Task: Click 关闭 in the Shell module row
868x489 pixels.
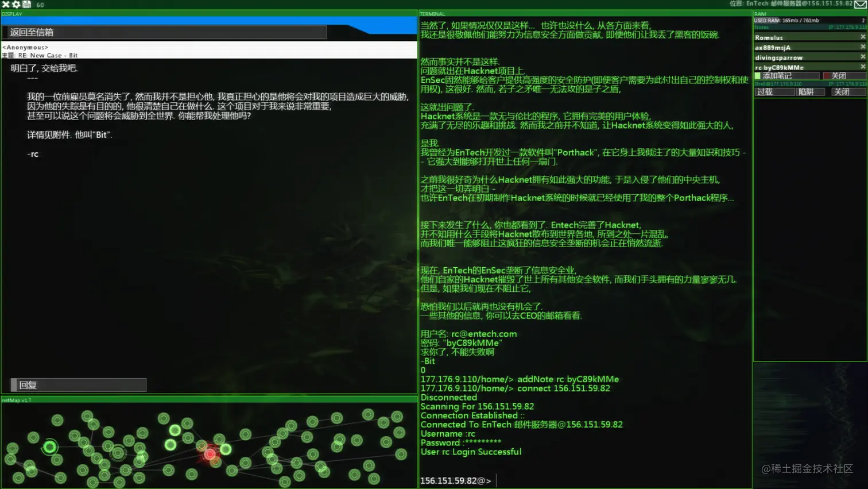Action: coord(848,92)
